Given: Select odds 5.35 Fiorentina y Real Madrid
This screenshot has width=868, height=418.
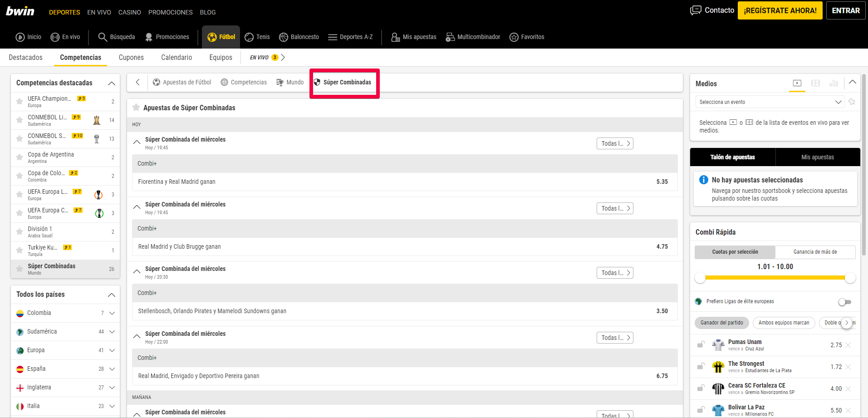Looking at the screenshot, I should 662,182.
